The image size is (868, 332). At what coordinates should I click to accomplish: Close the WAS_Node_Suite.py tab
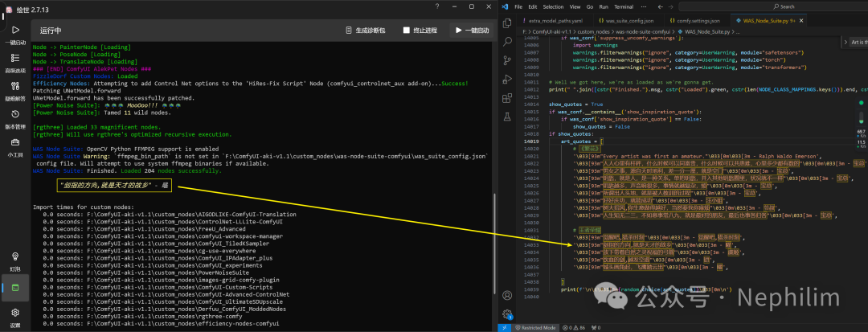800,20
